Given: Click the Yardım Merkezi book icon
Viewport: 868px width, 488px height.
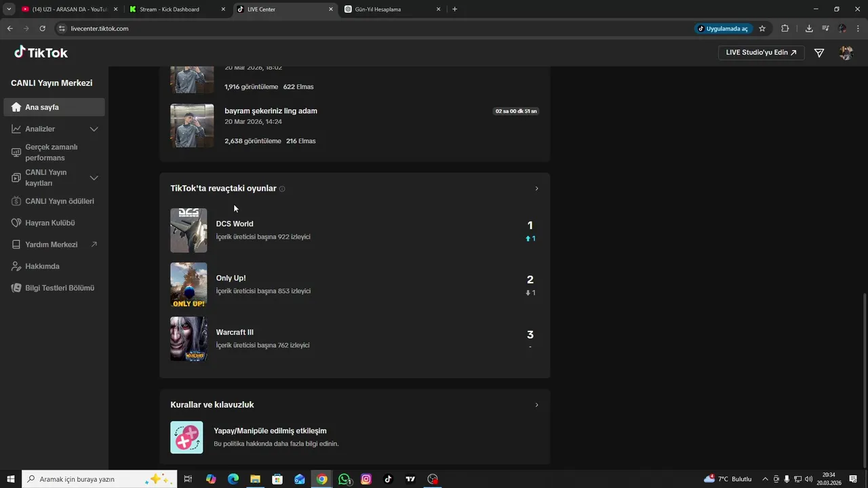Looking at the screenshot, I should tap(16, 245).
